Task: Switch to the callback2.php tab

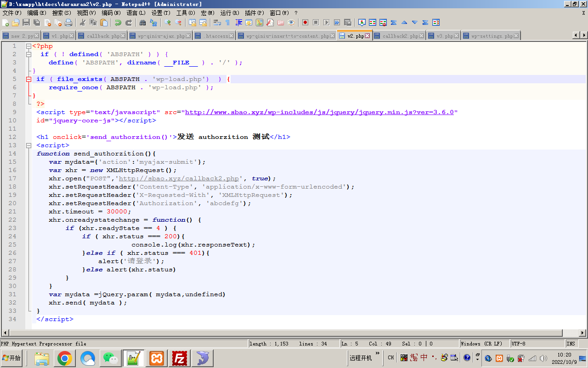Action: pos(400,36)
